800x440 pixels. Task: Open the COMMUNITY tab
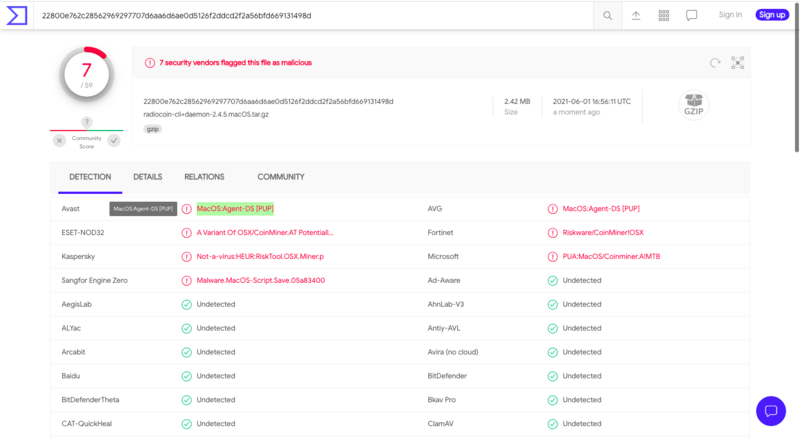[281, 177]
